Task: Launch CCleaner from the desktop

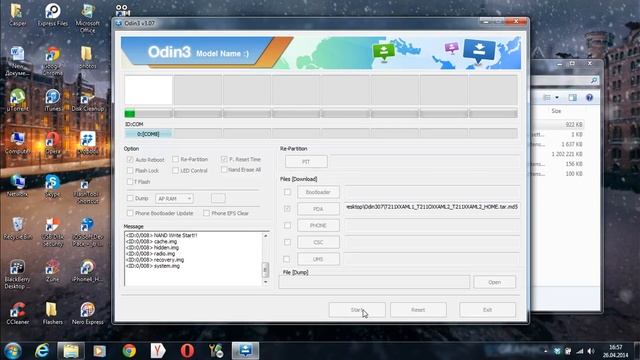Action: tap(17, 313)
